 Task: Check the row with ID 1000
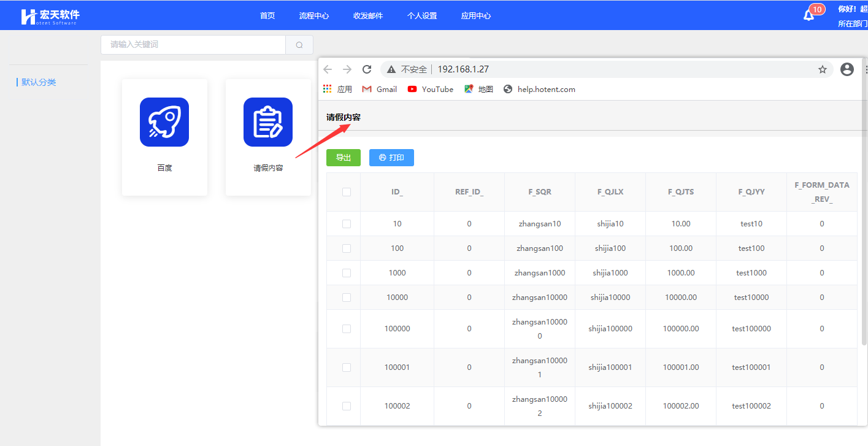pos(347,273)
